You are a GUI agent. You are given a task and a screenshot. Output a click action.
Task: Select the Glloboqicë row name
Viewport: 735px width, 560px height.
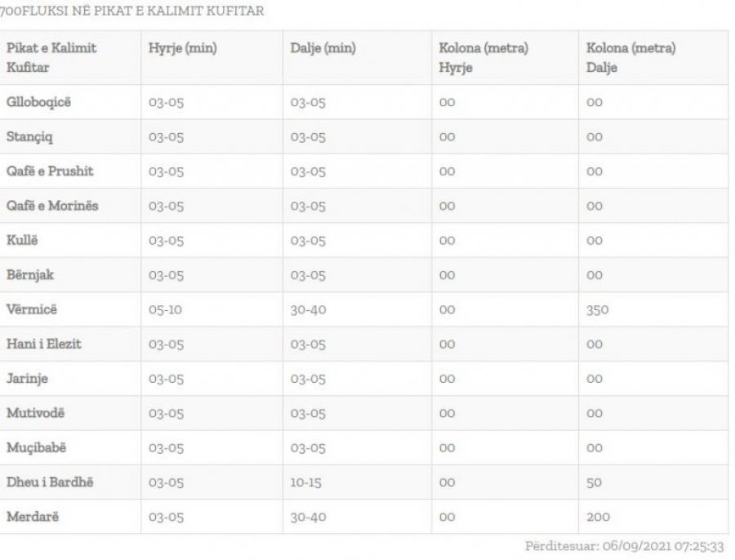point(38,102)
